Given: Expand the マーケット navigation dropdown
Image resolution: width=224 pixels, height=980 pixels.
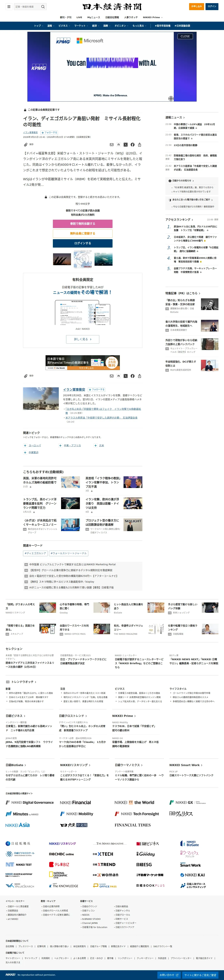Looking at the screenshot, I should pos(81,26).
